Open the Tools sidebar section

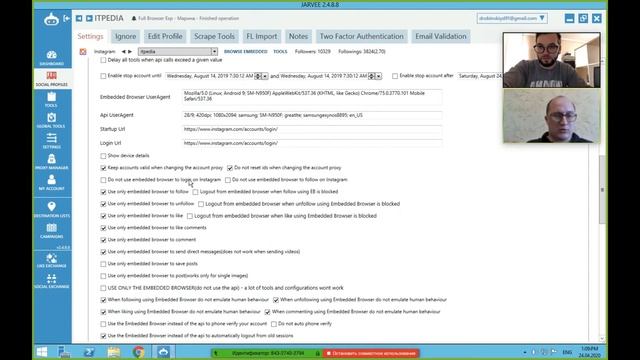tap(51, 99)
